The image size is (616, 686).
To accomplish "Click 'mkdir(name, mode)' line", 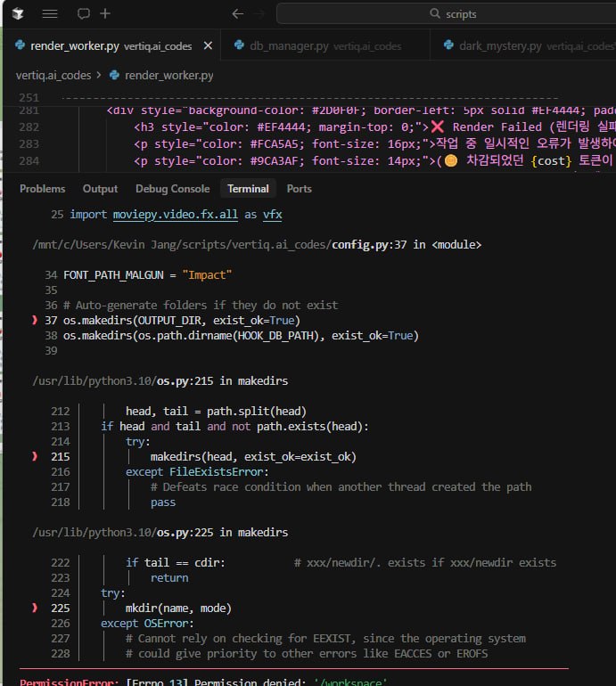I will point(178,608).
